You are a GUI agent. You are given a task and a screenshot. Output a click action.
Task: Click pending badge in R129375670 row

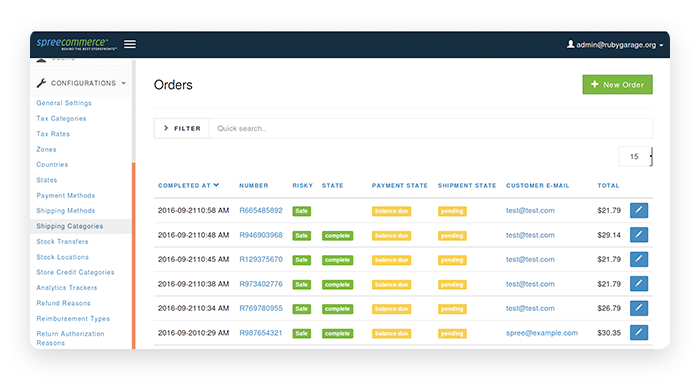click(x=452, y=260)
